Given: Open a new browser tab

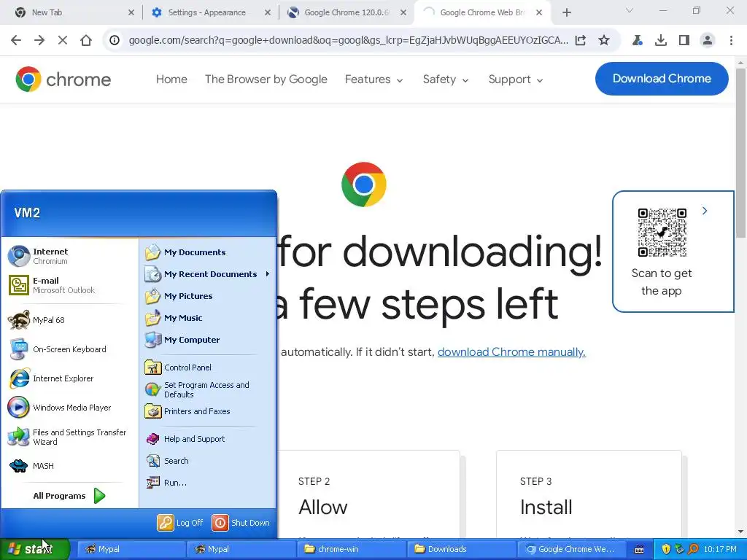Looking at the screenshot, I should click(566, 12).
